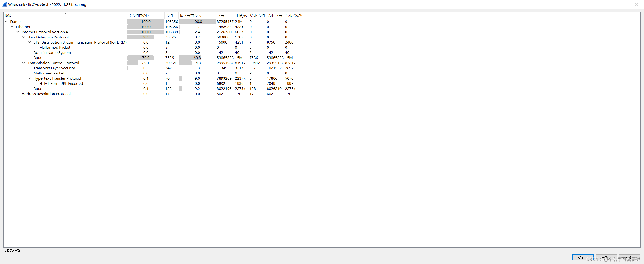The image size is (644, 264).
Task: Collapse Internet Protocol Version 4 branch
Action: coord(18,32)
